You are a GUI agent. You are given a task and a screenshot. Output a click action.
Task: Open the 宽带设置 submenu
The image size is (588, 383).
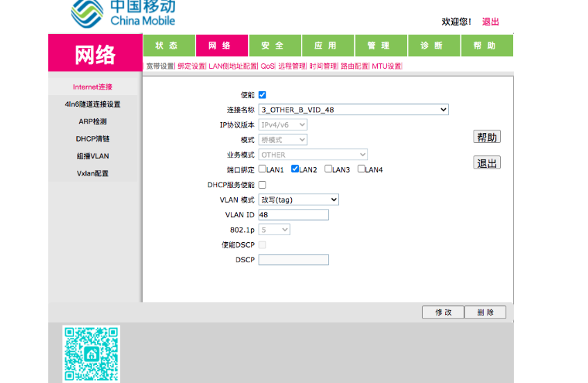(x=160, y=67)
